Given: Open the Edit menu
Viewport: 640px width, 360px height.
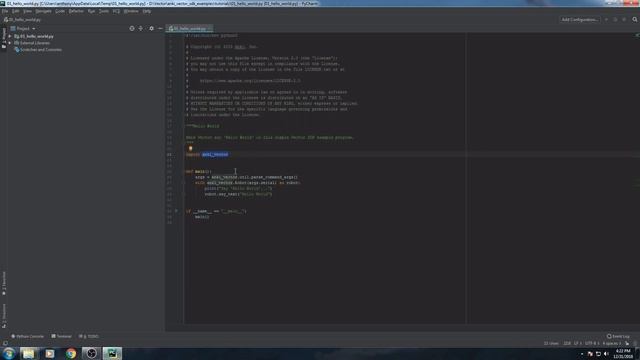Looking at the screenshot, I should click(x=16, y=11).
